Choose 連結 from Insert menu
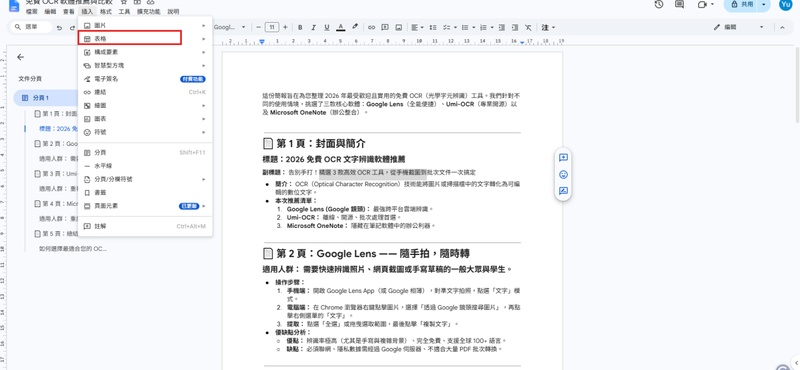 (x=145, y=92)
